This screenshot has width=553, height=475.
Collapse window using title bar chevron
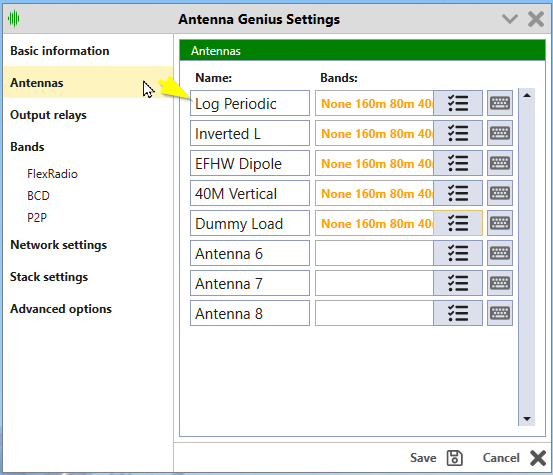(510, 19)
